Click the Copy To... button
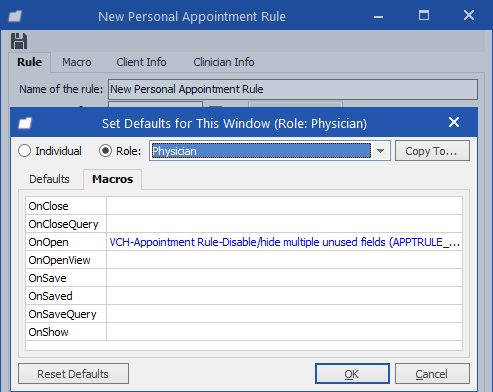The image size is (493, 392). tap(432, 151)
